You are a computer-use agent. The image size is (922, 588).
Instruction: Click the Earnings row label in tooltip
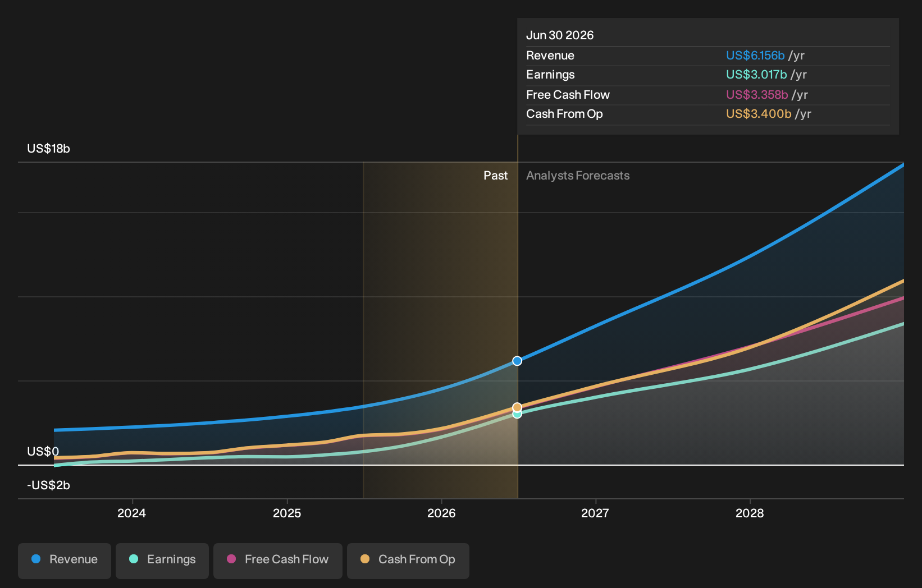(x=550, y=75)
